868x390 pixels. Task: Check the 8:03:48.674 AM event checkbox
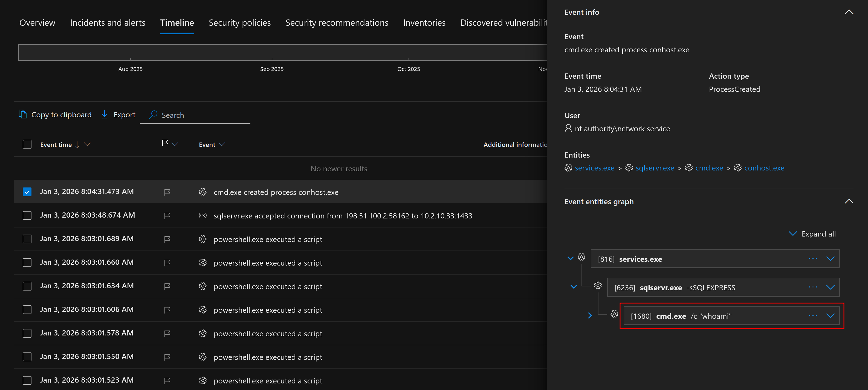[x=27, y=216]
